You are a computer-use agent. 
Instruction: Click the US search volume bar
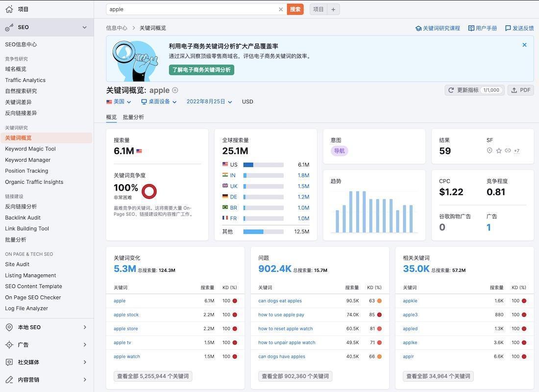point(263,165)
